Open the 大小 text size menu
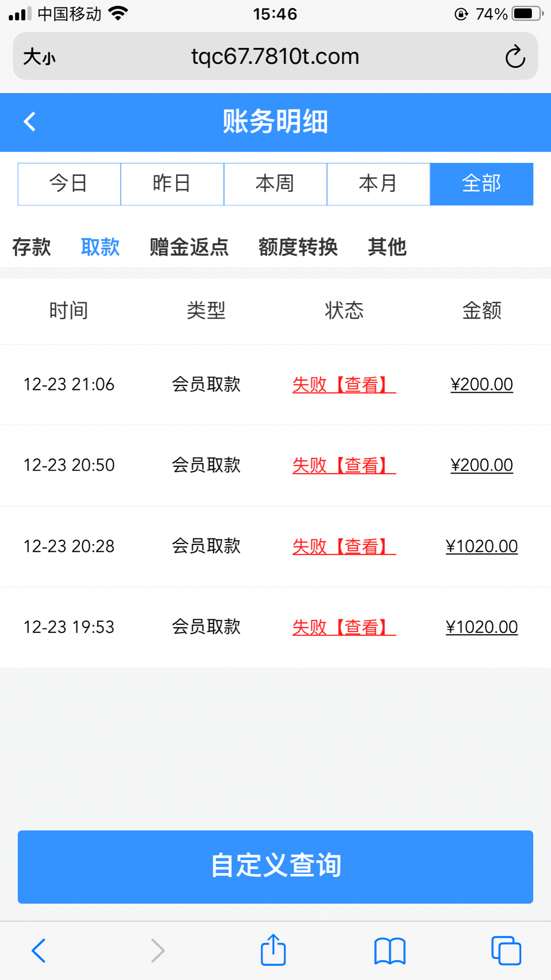 pyautogui.click(x=39, y=57)
